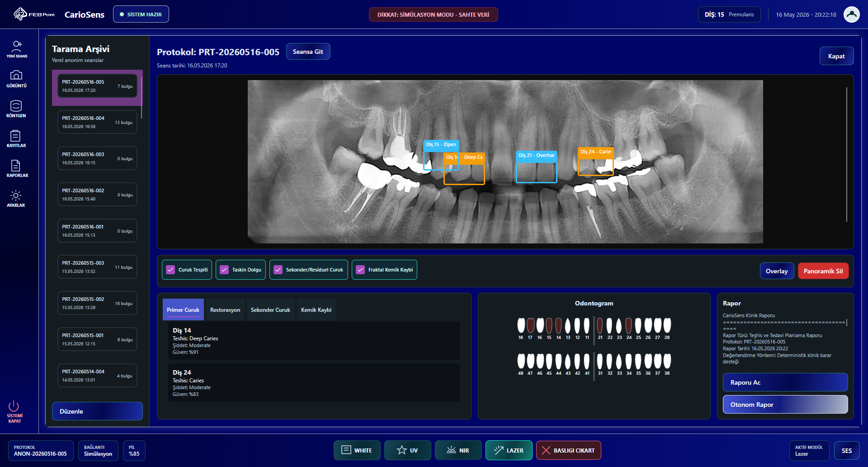Click the Protokol ANON-20260516-005 status box
This screenshot has height=467, width=868.
[41, 451]
